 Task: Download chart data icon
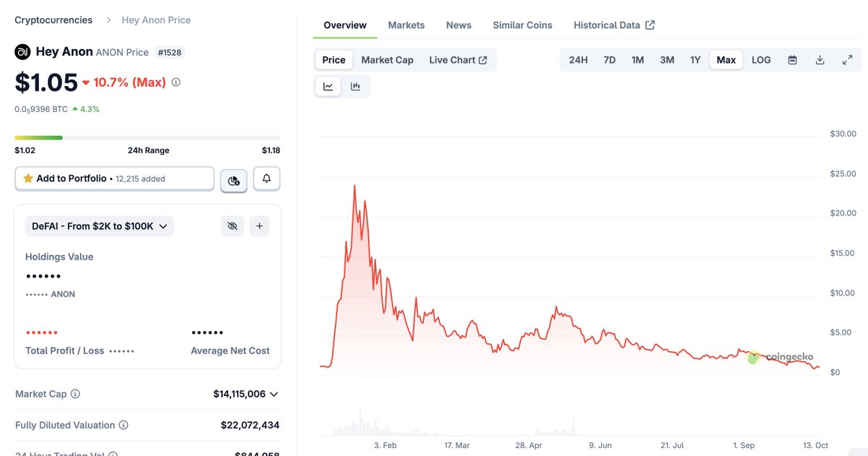click(x=820, y=60)
